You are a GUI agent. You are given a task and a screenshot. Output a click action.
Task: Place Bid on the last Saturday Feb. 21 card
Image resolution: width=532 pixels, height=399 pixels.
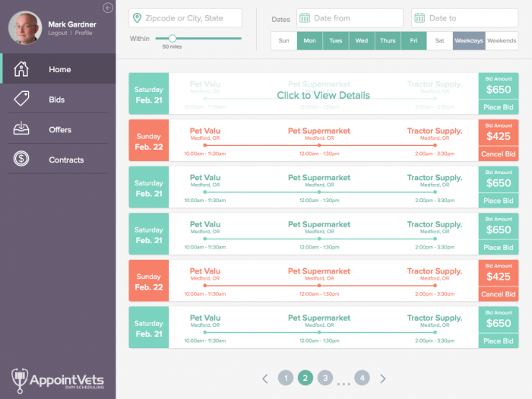click(499, 341)
